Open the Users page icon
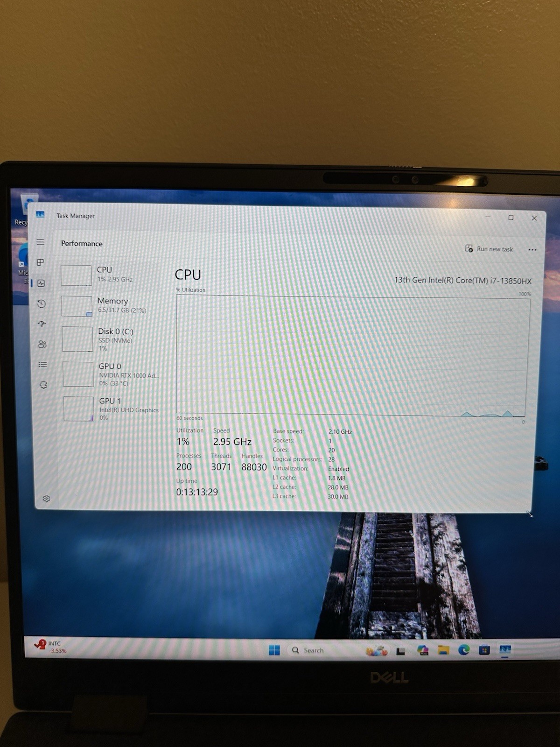560x747 pixels. (42, 344)
